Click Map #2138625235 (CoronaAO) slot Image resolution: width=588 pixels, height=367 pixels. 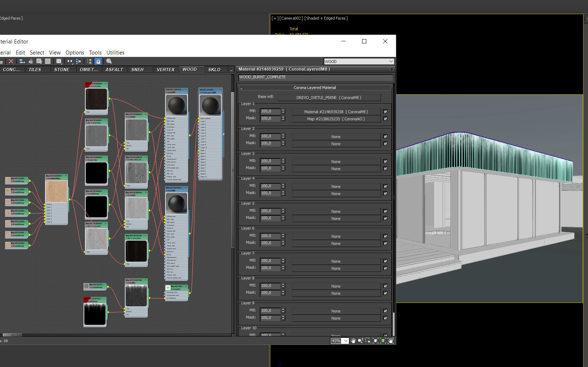[x=336, y=119]
